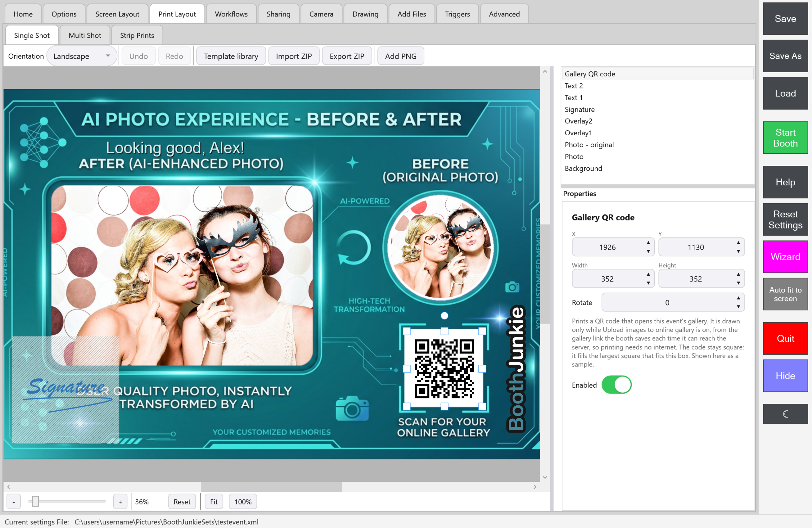This screenshot has width=812, height=528.
Task: Zoom in with the plus button
Action: tap(121, 502)
